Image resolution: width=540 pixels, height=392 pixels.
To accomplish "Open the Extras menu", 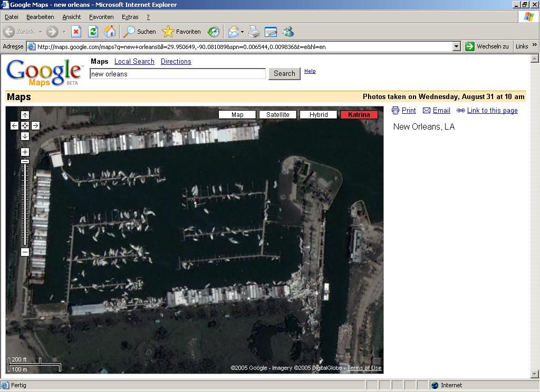I will point(130,17).
